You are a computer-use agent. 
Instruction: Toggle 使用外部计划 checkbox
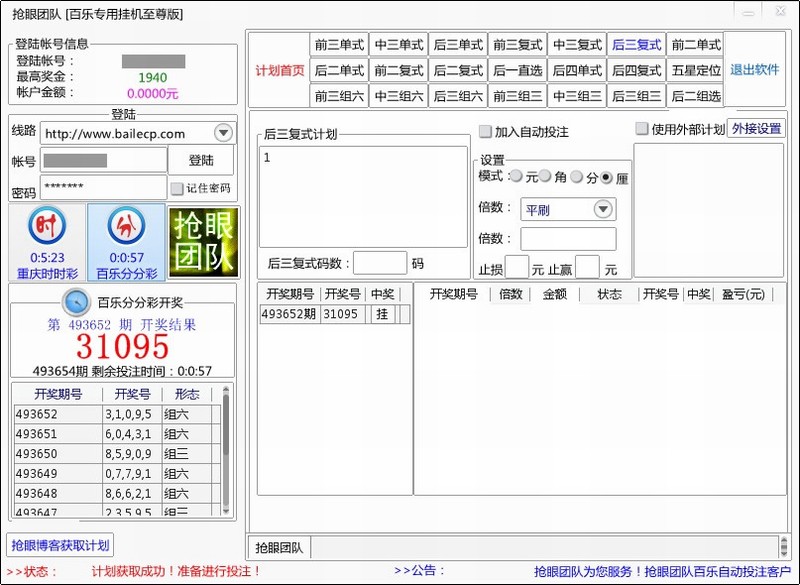(642, 129)
